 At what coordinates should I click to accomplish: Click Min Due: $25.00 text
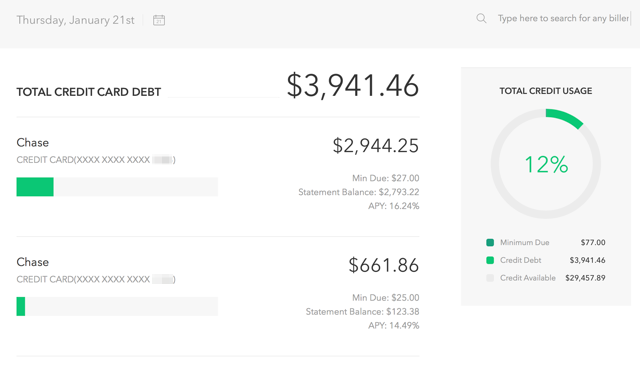pos(386,298)
